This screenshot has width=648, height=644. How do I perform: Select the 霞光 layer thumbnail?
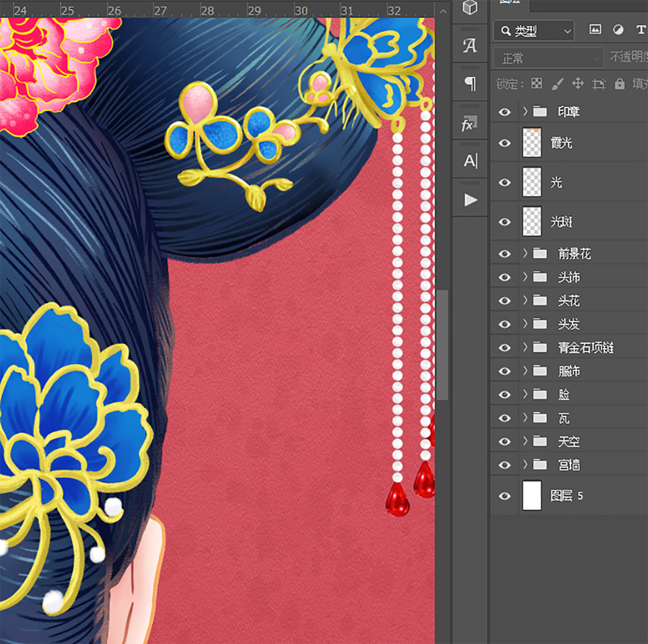point(532,142)
